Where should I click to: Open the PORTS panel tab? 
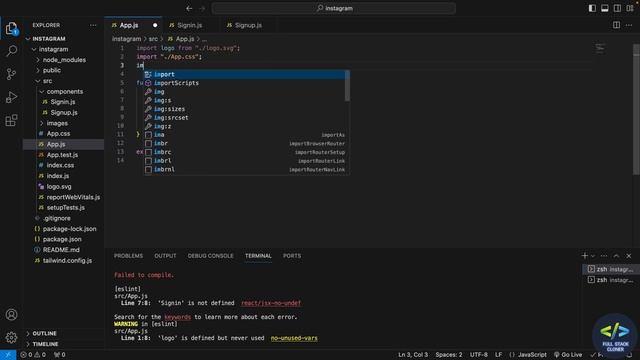pos(292,256)
